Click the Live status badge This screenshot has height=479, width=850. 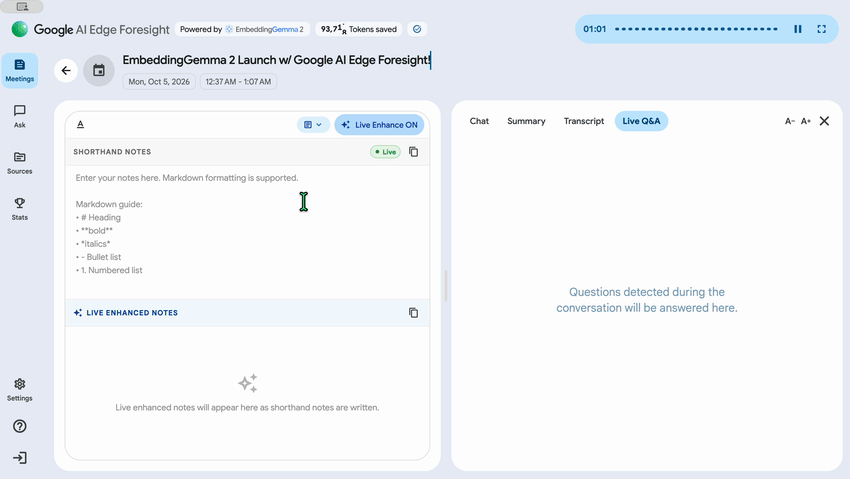coord(385,152)
